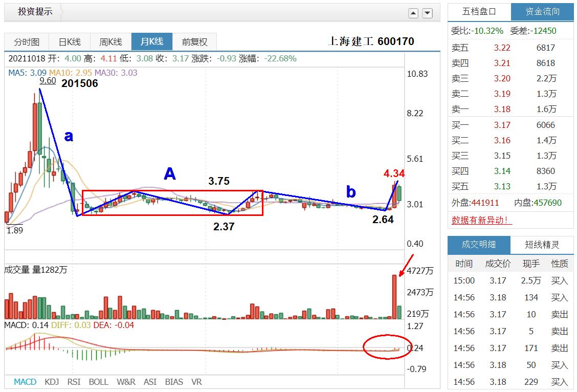The width and height of the screenshot is (577, 392).
Task: Click the 买四 volume 8360
Action: [x=545, y=171]
